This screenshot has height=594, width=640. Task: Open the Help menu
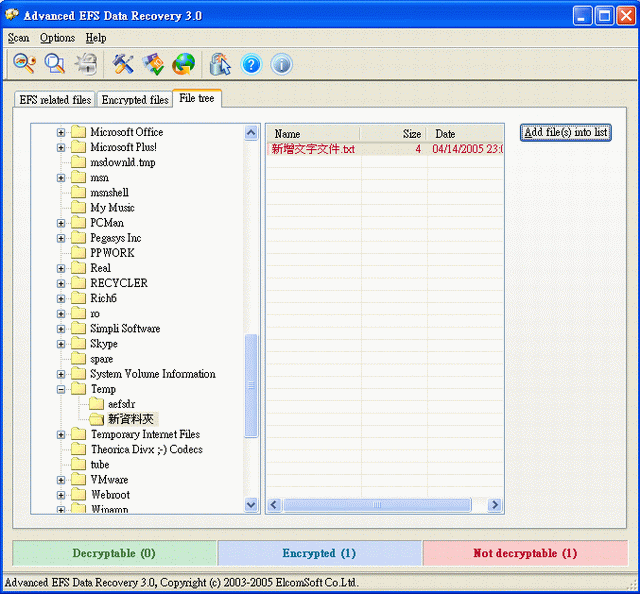(x=96, y=38)
